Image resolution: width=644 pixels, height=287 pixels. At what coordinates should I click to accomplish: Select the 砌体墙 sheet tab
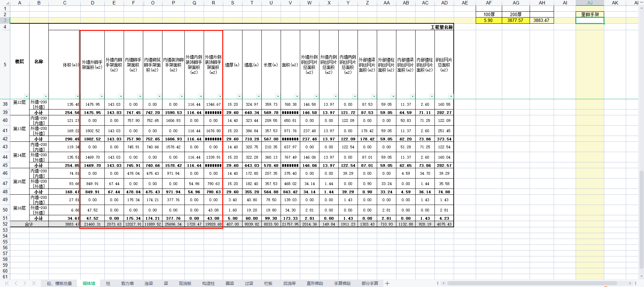tap(89, 283)
